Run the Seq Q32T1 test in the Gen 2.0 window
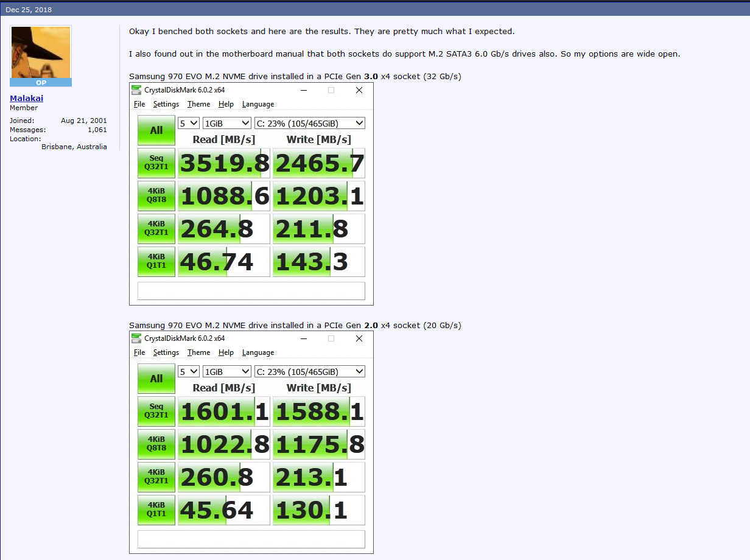The width and height of the screenshot is (750, 560). [x=156, y=411]
